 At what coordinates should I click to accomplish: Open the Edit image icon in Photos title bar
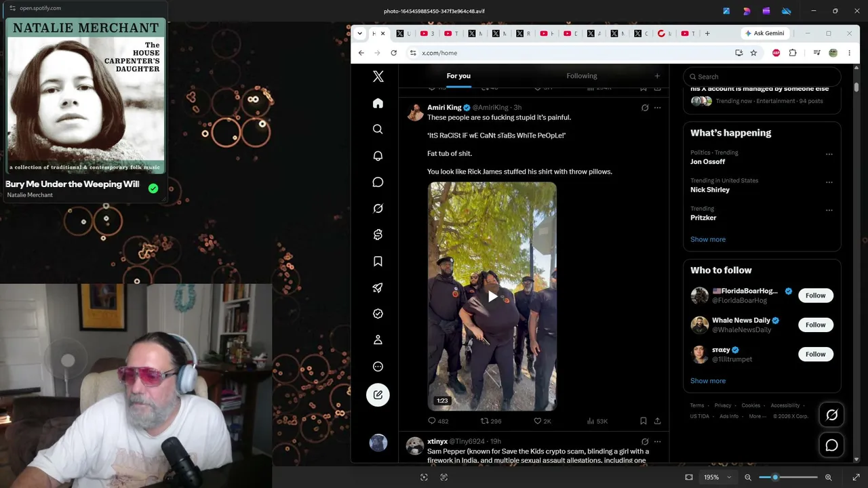[x=726, y=11]
